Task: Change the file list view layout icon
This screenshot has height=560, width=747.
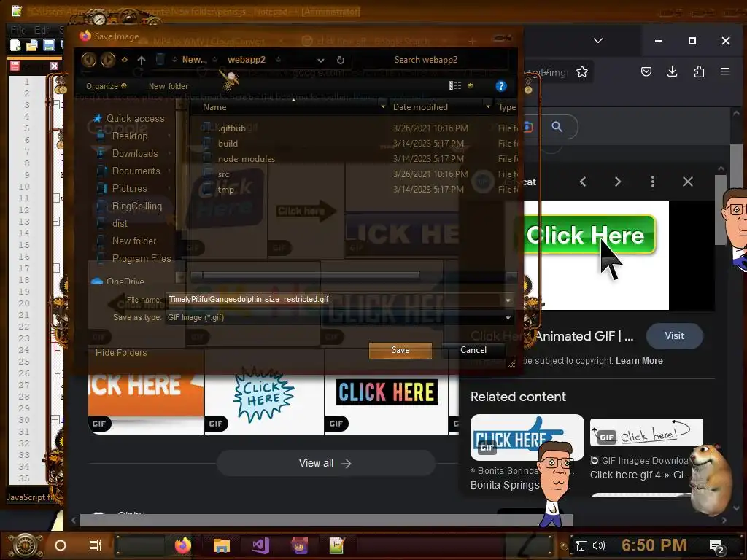Action: point(455,86)
